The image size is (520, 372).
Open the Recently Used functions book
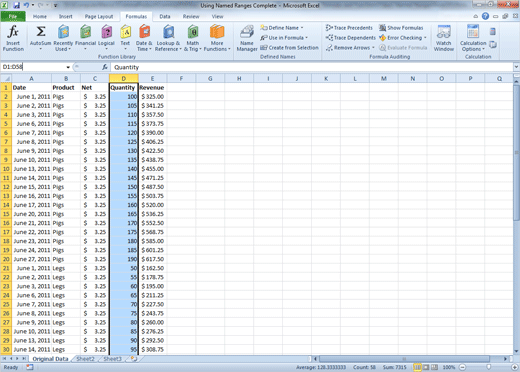tap(63, 33)
